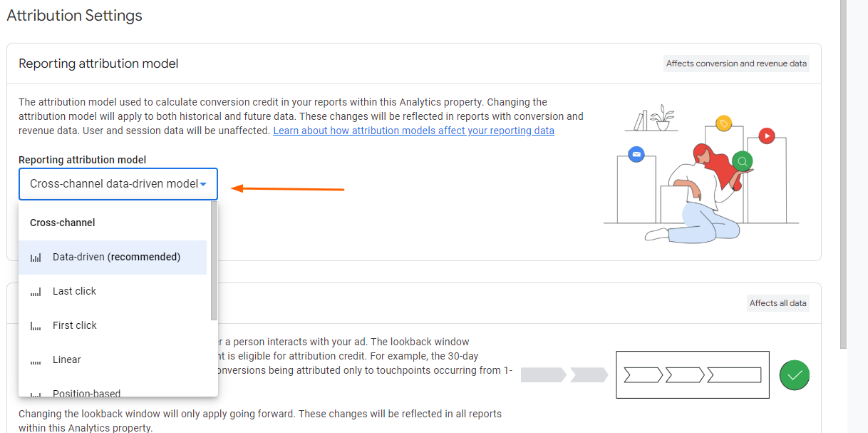Click the green search icon in illustration
The width and height of the screenshot is (868, 433).
click(743, 161)
